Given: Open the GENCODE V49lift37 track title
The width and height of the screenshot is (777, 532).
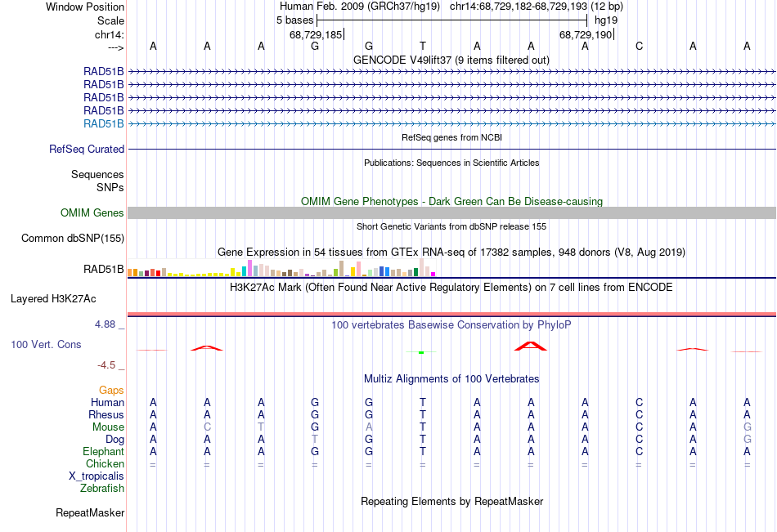Looking at the screenshot, I should (x=451, y=60).
